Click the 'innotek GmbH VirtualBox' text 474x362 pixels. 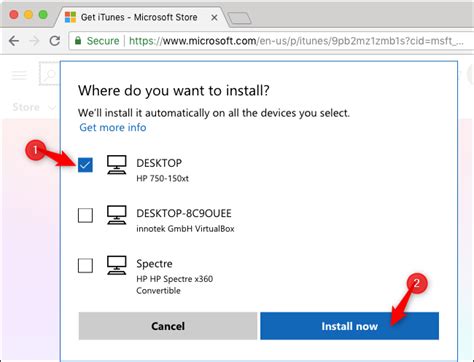coord(185,229)
